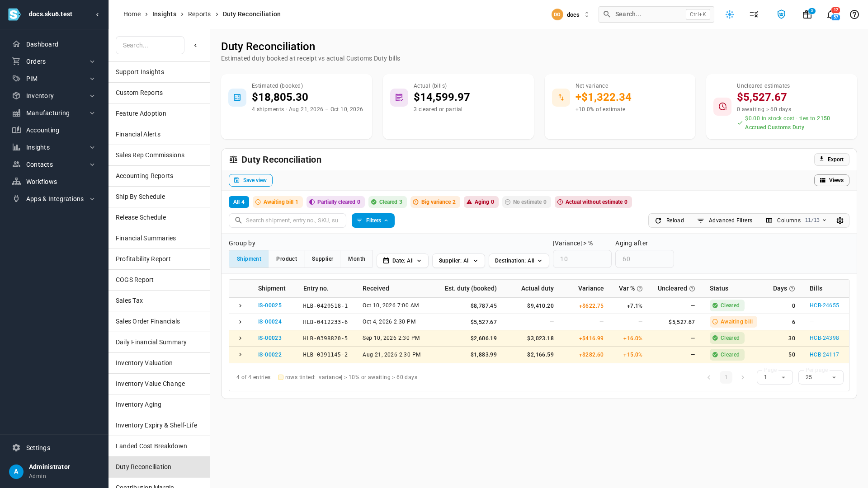Click the shield icon in top bar
The width and height of the screenshot is (868, 488).
click(781, 14)
